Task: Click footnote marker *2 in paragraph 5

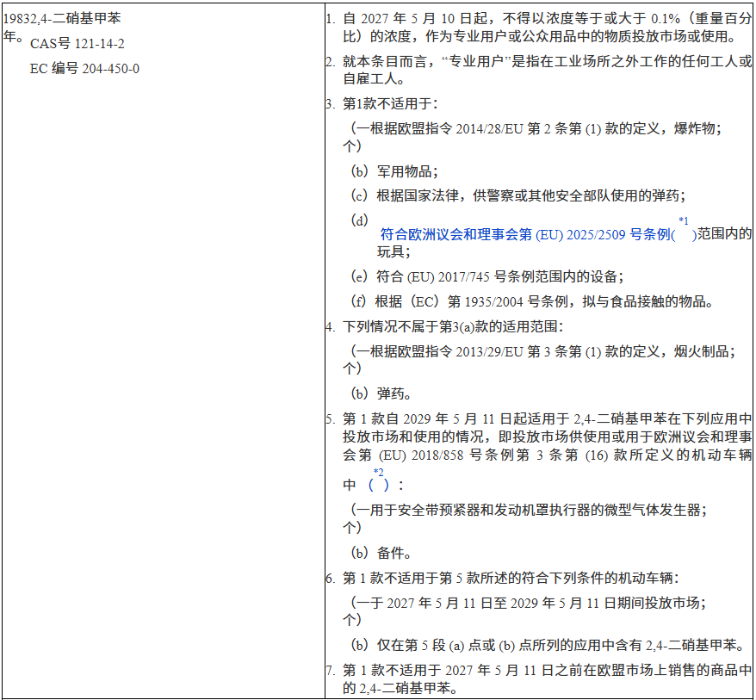Action: [378, 473]
